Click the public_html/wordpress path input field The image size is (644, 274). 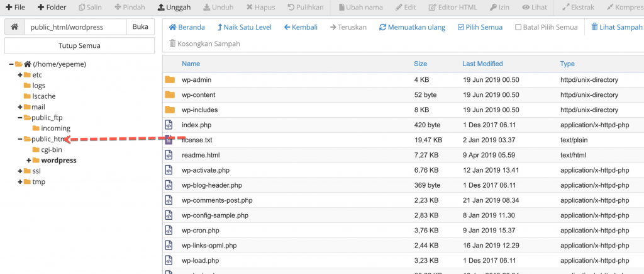(x=74, y=28)
